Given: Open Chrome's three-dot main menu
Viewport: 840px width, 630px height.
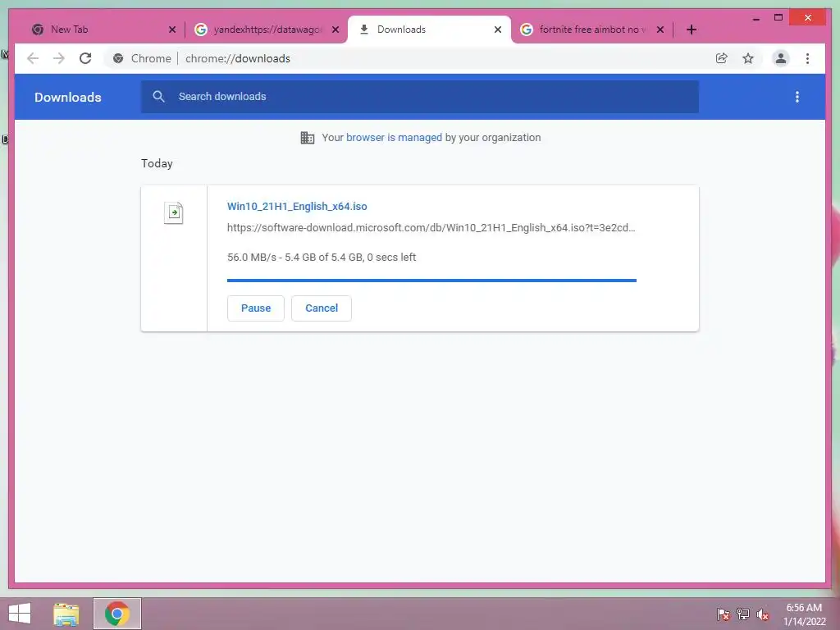Looking at the screenshot, I should (x=807, y=58).
